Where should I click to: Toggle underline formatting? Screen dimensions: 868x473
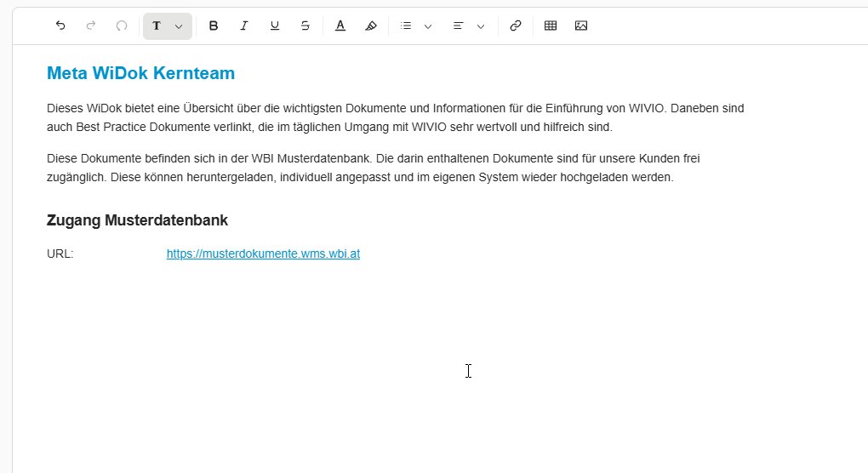(275, 26)
